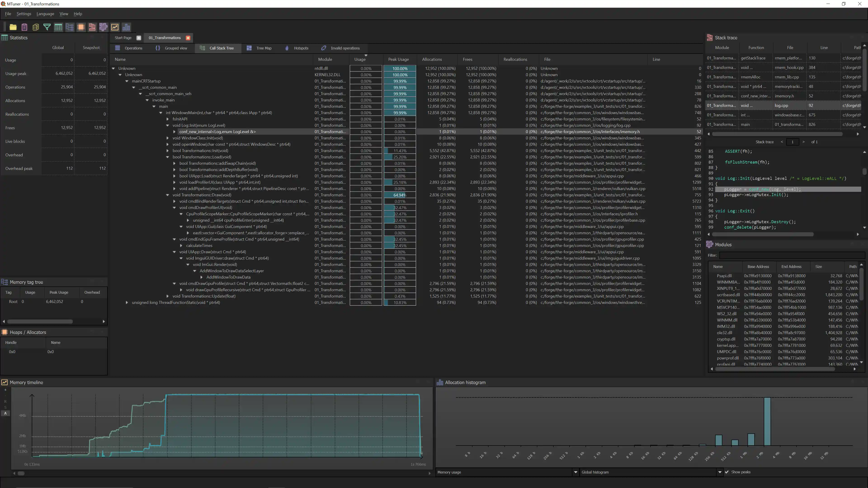The height and width of the screenshot is (488, 868).
Task: Click next stack trace arrow button
Action: (803, 142)
